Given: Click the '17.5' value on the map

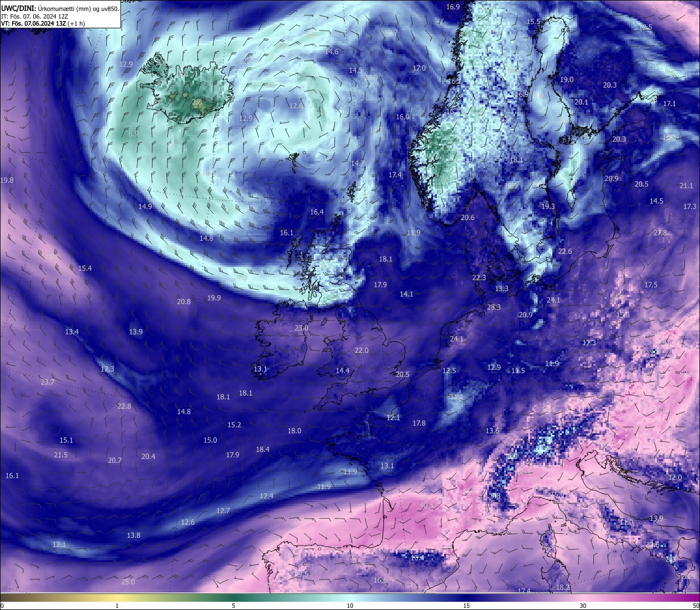Looking at the screenshot, I should pos(651,285).
